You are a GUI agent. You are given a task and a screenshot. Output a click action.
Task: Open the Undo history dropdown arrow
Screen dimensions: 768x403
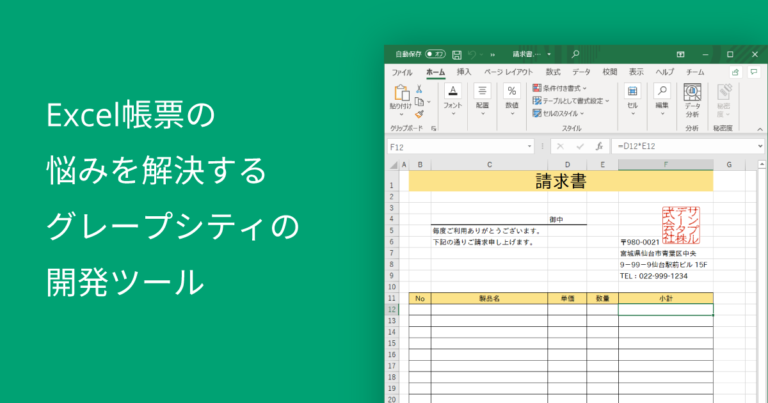click(x=481, y=54)
